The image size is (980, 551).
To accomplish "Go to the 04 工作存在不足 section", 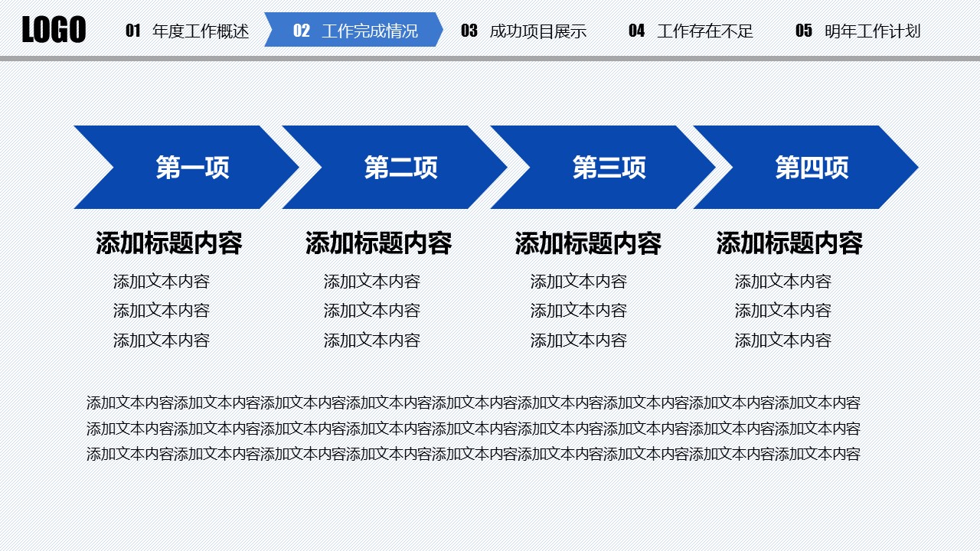I will [691, 31].
